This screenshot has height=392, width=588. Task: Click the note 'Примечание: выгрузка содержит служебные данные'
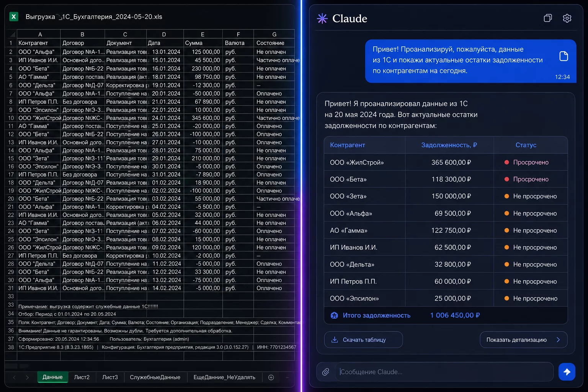(88, 306)
